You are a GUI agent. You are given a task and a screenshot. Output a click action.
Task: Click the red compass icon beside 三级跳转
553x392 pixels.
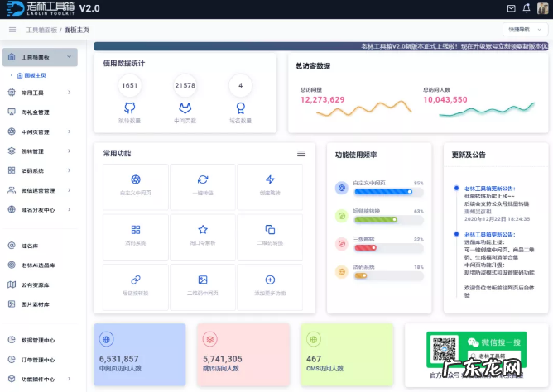pos(341,244)
